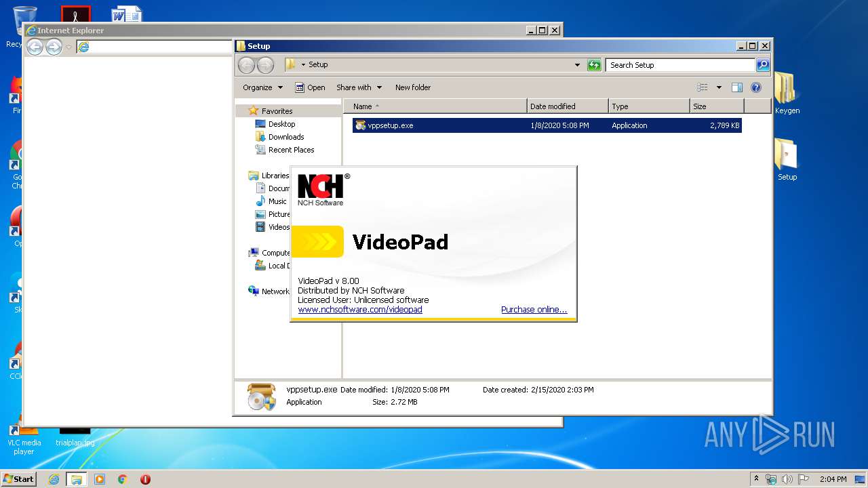Click the Purchase online link
868x488 pixels.
click(534, 310)
